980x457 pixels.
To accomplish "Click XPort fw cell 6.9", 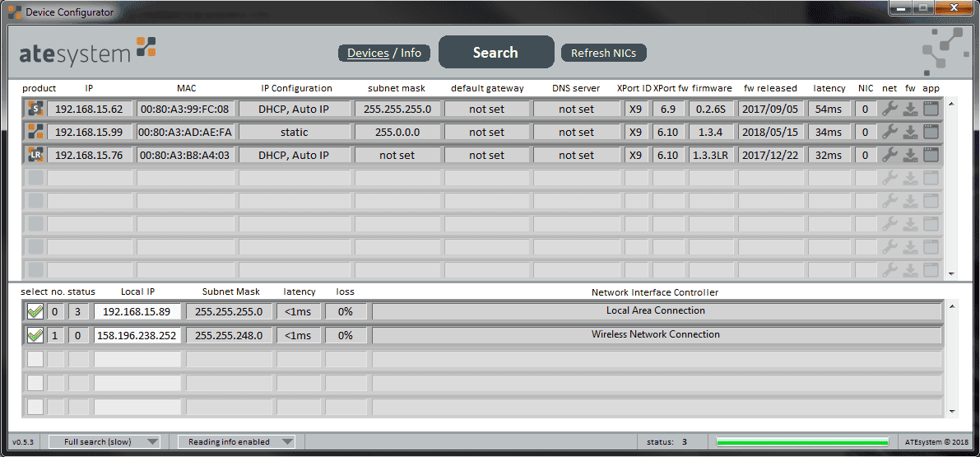I will click(669, 109).
